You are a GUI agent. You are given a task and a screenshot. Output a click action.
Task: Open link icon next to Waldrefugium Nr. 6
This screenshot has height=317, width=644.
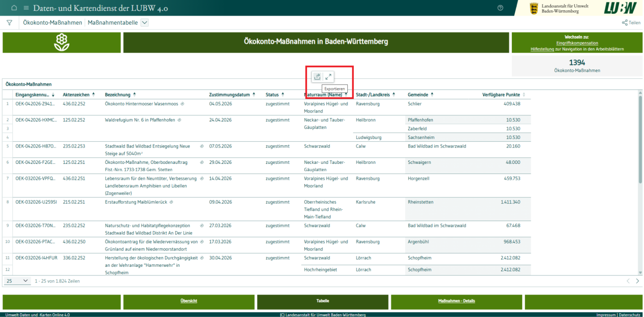pyautogui.click(x=179, y=120)
